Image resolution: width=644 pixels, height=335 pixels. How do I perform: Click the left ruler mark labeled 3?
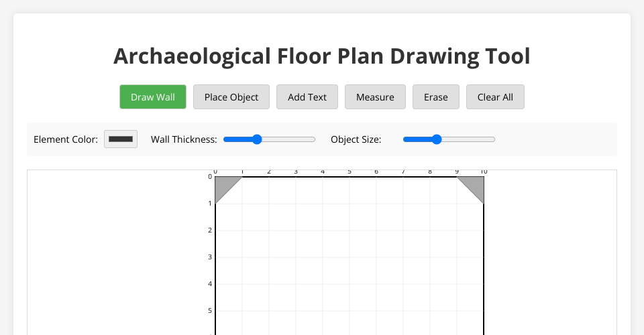(210, 257)
